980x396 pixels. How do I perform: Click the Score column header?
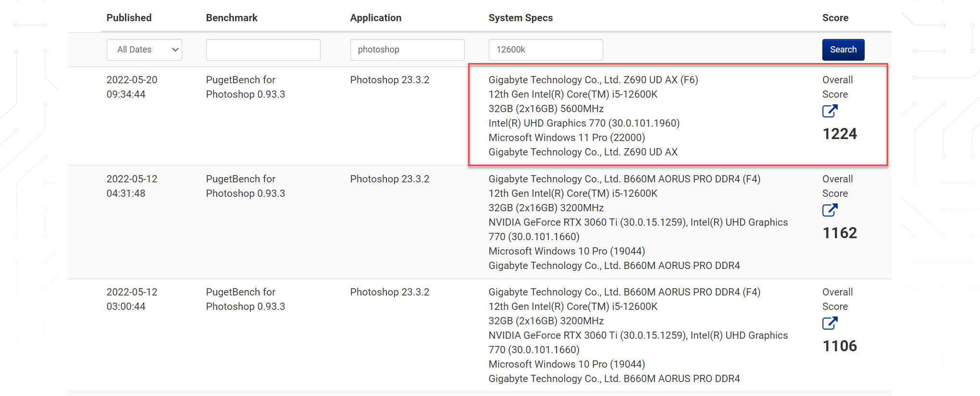pos(835,18)
